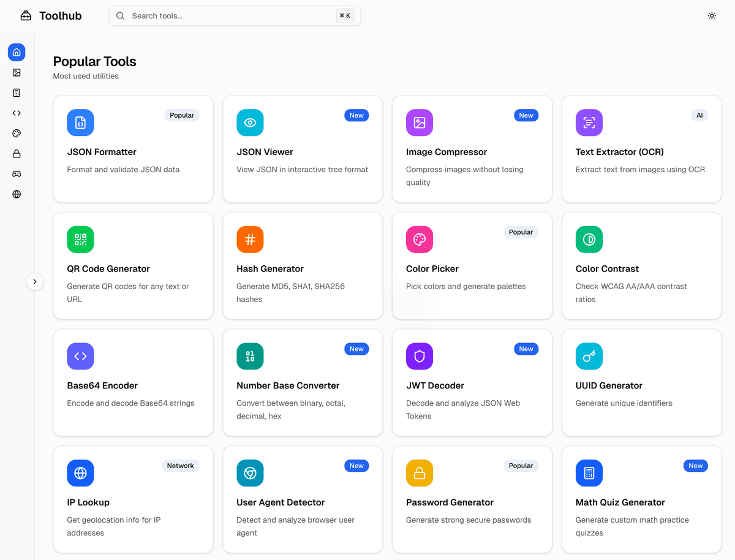Open the JSON Formatter tool
The height and width of the screenshot is (560, 735).
(x=133, y=149)
